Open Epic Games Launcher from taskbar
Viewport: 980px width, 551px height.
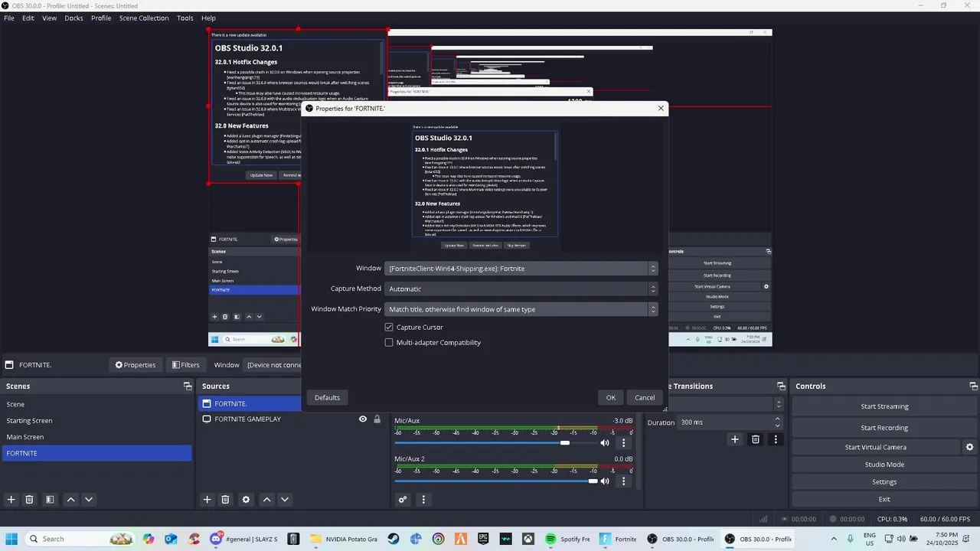(x=483, y=539)
